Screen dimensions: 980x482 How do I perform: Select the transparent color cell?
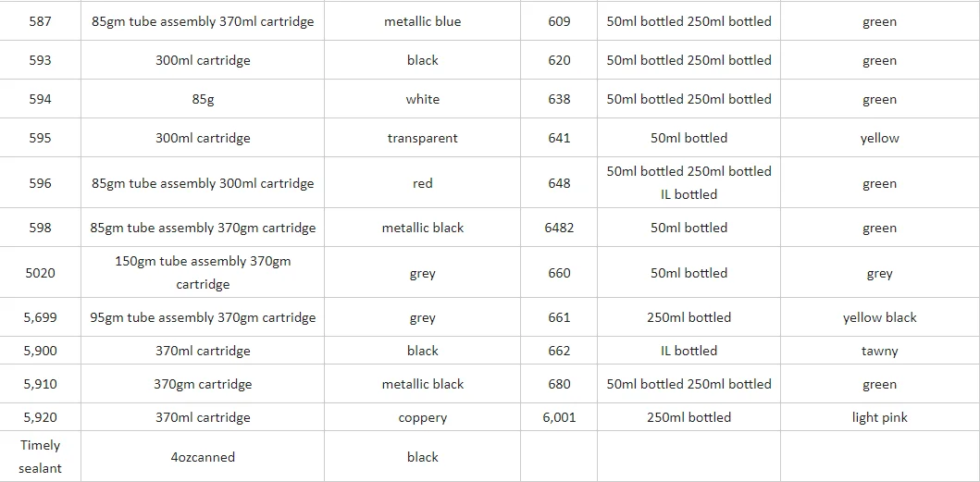point(422,138)
